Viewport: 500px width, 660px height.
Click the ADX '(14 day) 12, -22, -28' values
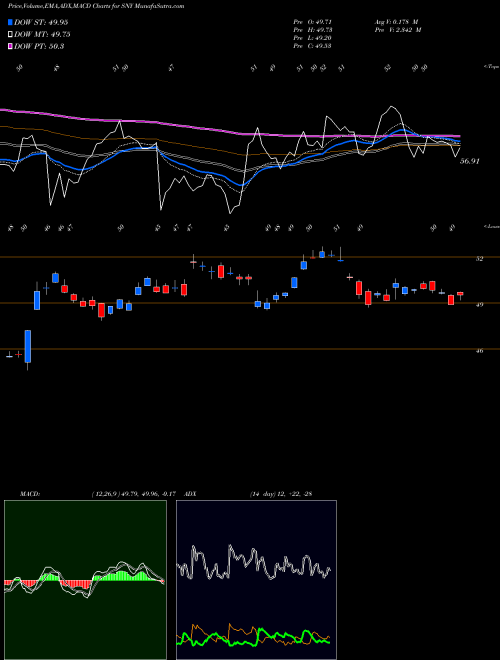pyautogui.click(x=281, y=494)
